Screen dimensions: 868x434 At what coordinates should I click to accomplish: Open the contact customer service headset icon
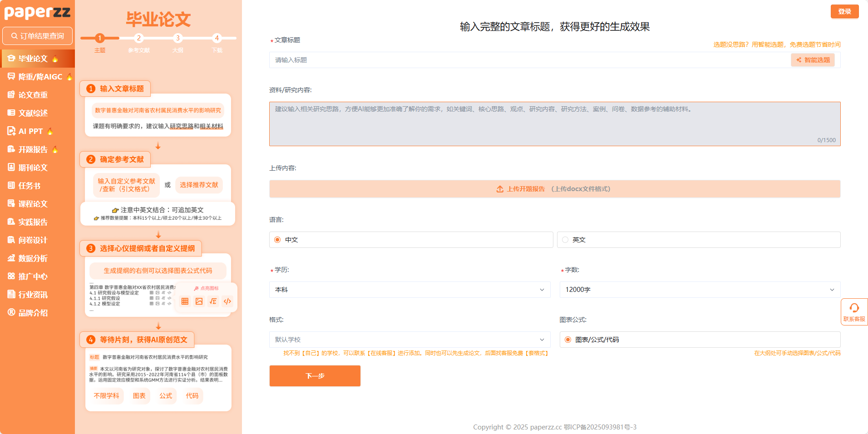tap(854, 309)
